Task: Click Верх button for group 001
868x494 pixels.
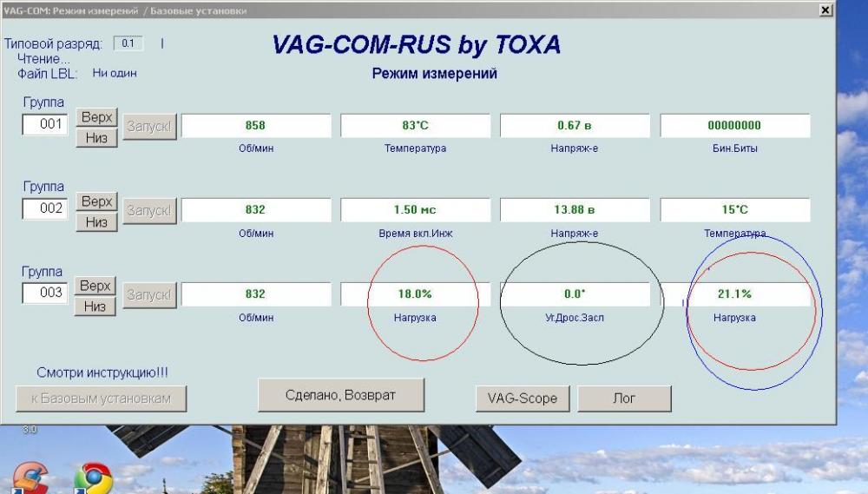Action: (x=96, y=116)
